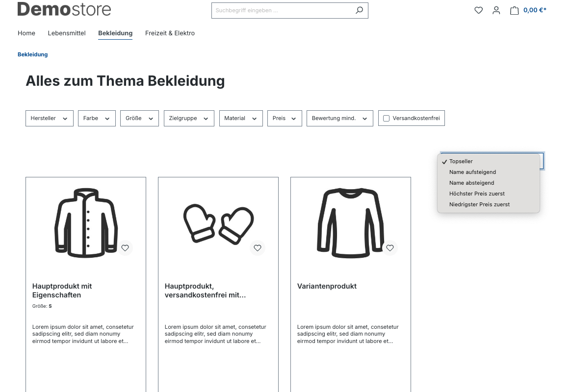Expand the Bewertung mind. filter

[339, 119]
